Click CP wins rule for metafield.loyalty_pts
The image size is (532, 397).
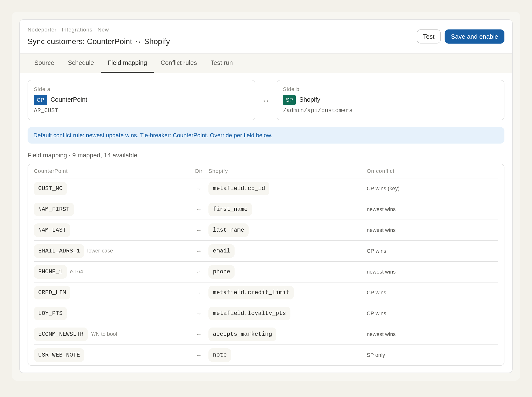[x=377, y=313]
